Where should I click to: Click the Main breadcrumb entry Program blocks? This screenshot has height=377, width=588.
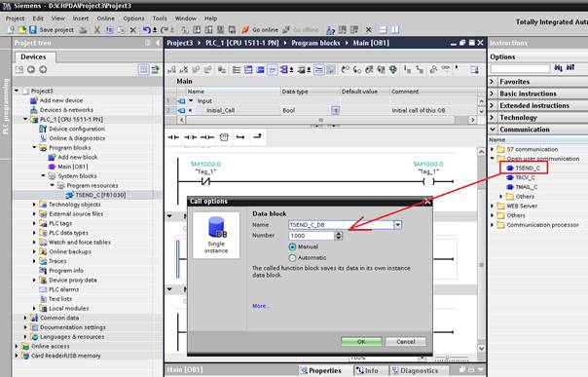coord(315,43)
